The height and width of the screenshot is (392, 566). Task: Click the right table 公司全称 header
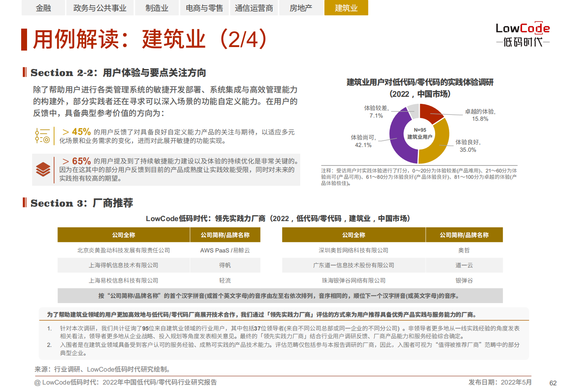[x=354, y=235]
